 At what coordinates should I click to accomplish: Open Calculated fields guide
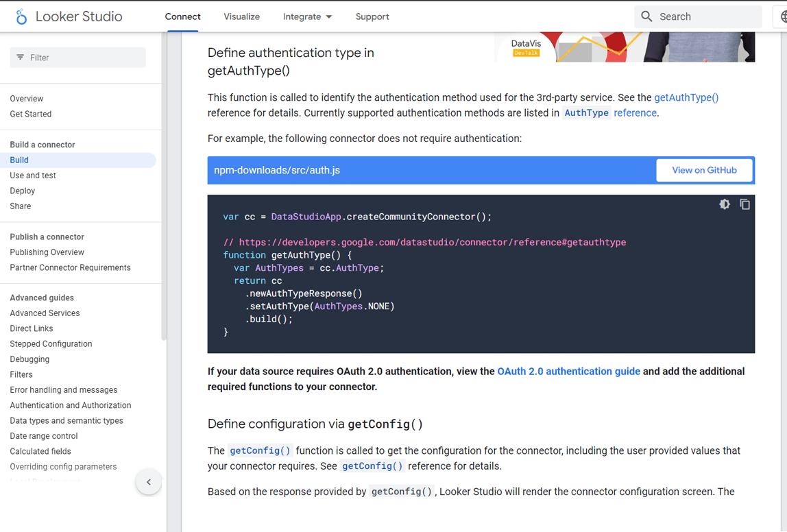(x=40, y=451)
